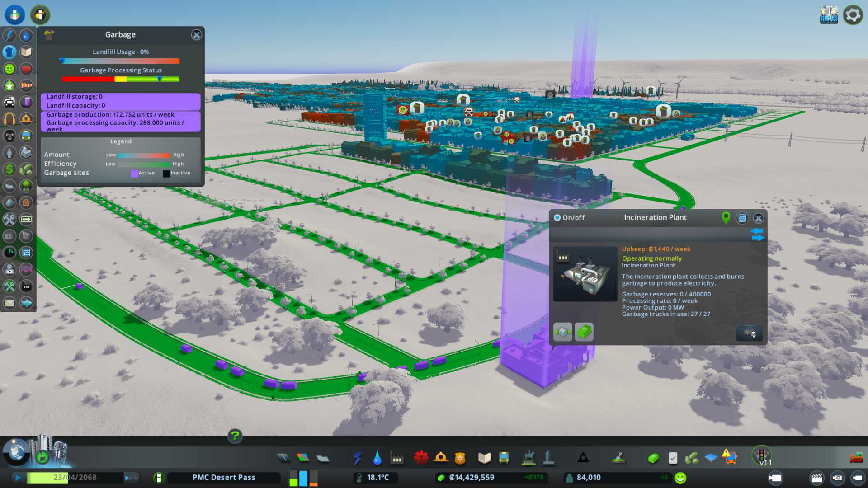
Task: Select the Happiness info view icon
Action: (x=9, y=69)
